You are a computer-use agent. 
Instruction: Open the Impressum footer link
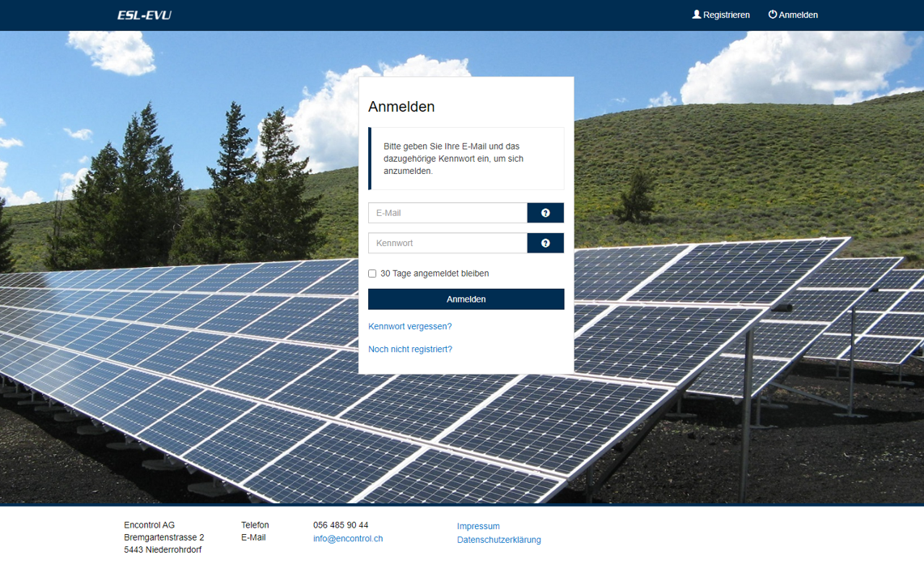pos(478,526)
